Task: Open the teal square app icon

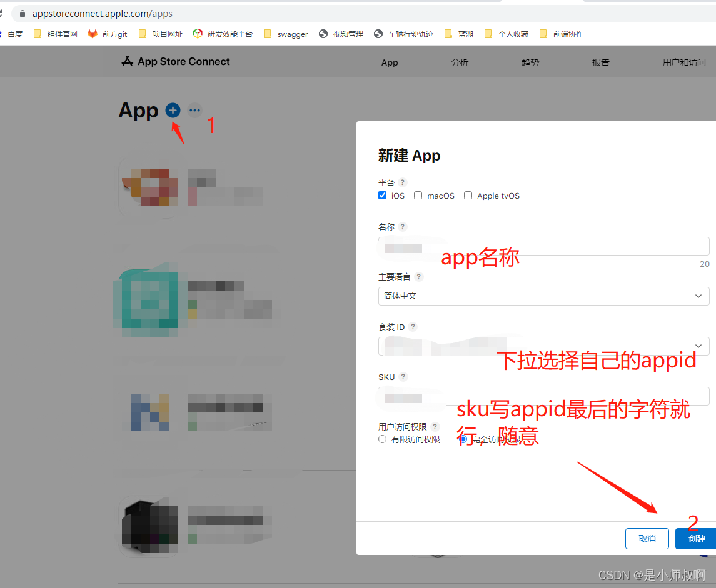Action: tap(149, 299)
